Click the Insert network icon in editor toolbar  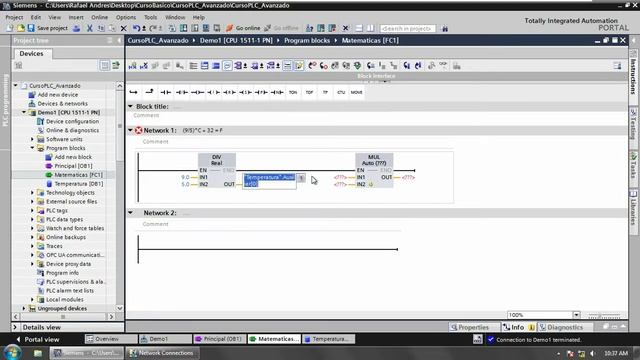point(132,66)
